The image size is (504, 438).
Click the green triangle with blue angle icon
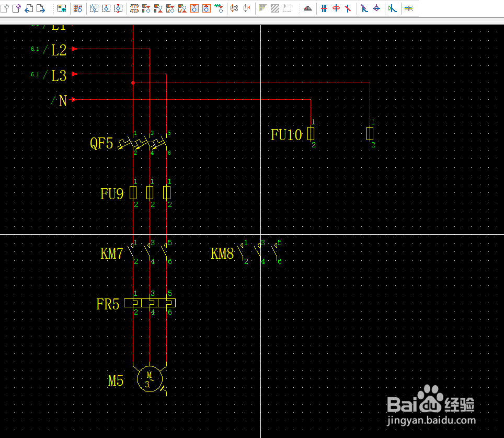(393, 8)
